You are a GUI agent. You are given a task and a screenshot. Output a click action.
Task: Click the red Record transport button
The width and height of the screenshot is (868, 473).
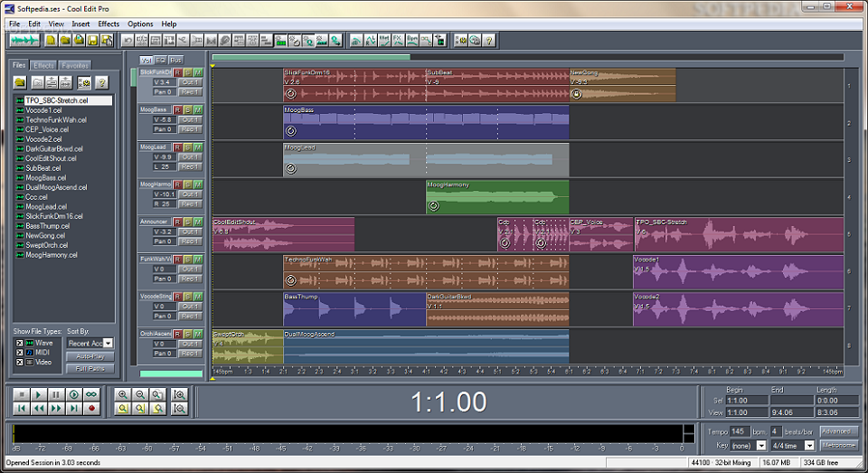[x=91, y=409]
